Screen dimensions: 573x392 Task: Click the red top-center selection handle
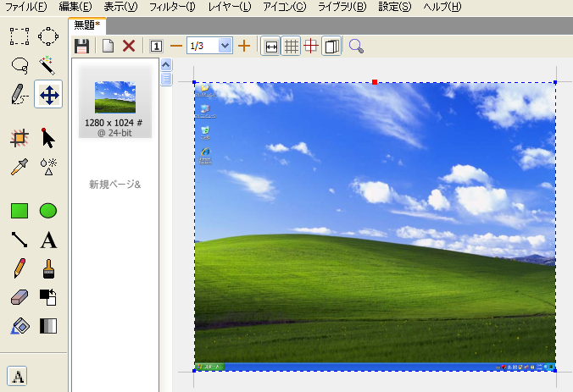tap(375, 82)
